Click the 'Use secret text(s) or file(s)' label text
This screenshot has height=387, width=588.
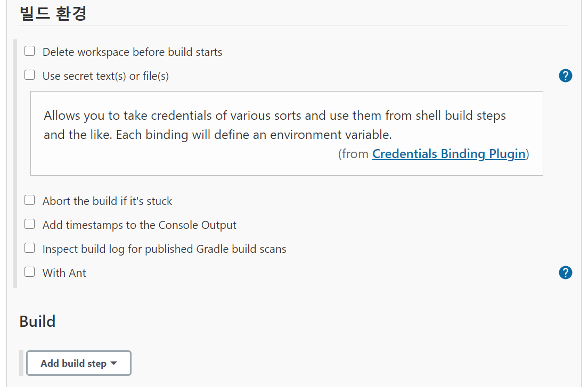tap(106, 76)
